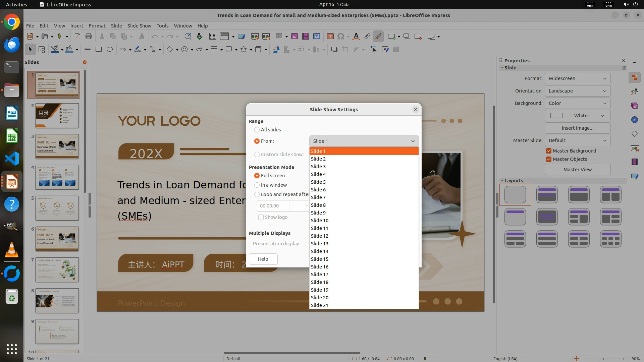
Task: Click the Display Grid toolbar icon
Action: 212,37
